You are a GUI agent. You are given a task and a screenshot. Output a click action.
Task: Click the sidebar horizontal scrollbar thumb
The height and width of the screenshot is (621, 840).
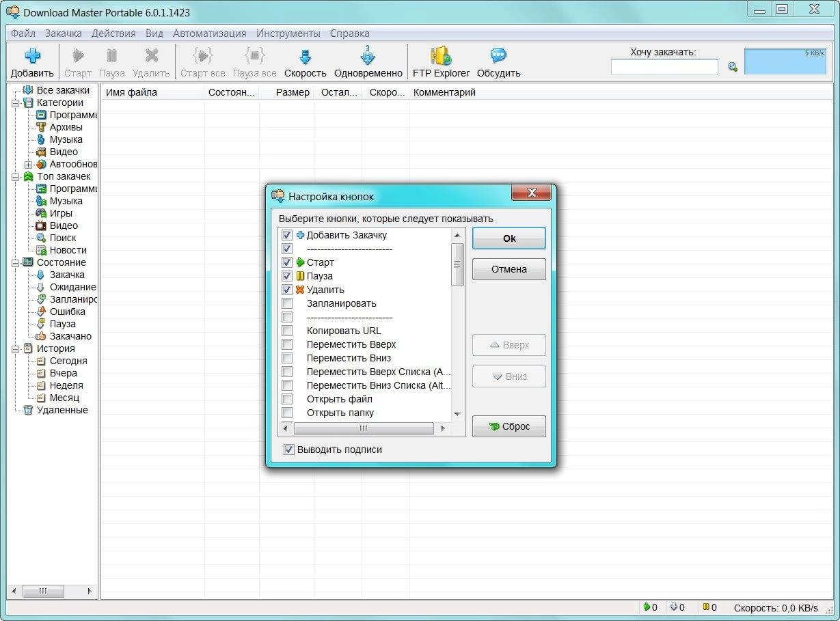pyautogui.click(x=43, y=591)
